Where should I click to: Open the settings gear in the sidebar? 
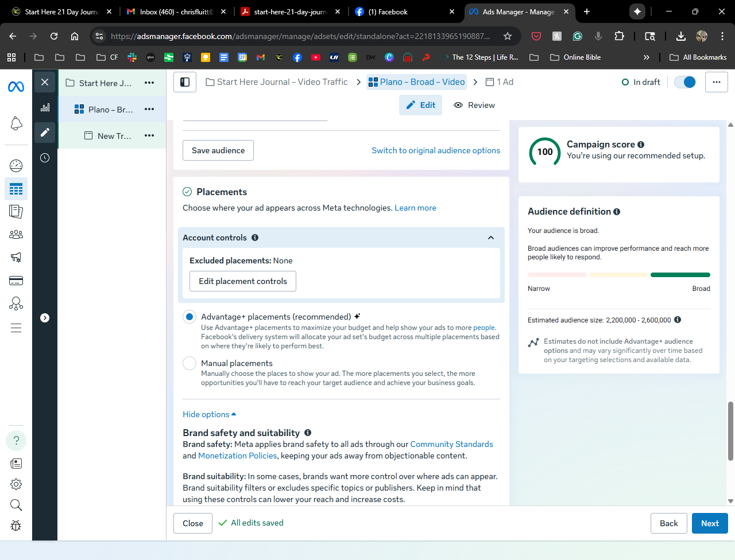click(x=16, y=484)
